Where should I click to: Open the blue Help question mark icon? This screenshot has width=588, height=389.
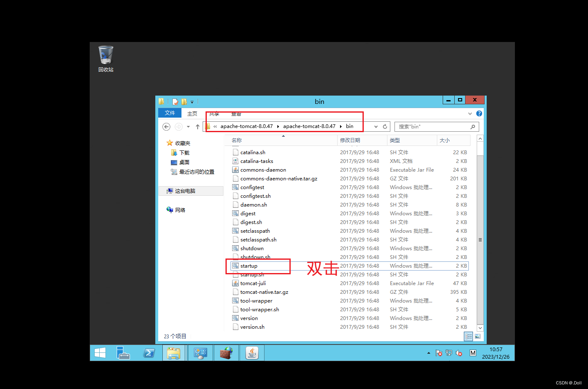(x=479, y=113)
